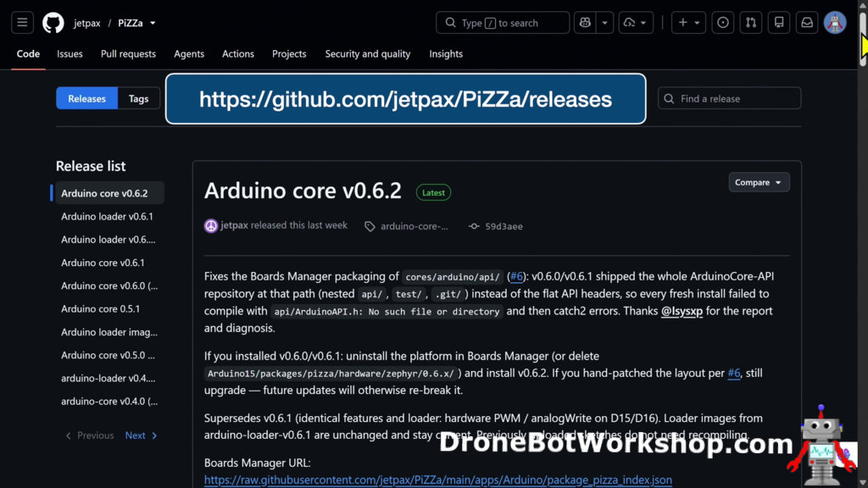Open the Insights tab

tap(446, 53)
